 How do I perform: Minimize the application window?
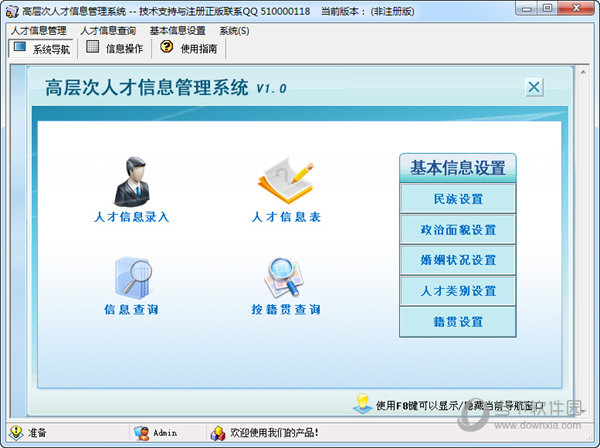point(527,9)
